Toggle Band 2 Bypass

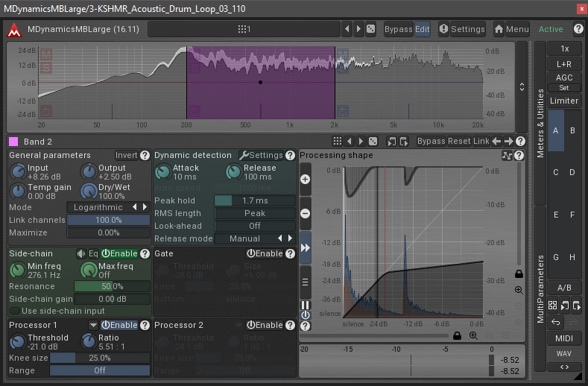(x=431, y=142)
